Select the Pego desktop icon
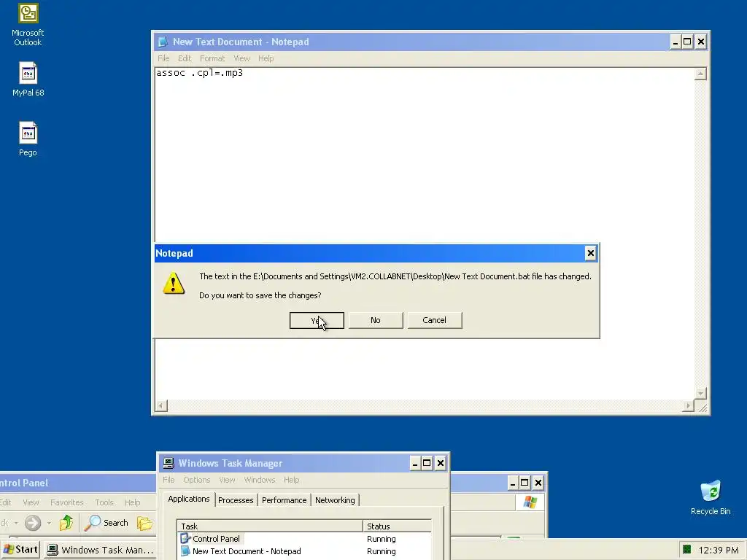Image resolution: width=747 pixels, height=560 pixels. 28,139
